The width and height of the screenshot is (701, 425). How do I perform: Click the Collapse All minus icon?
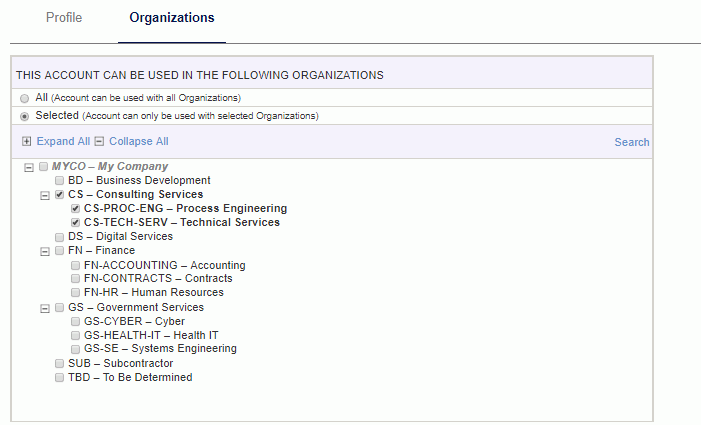pyautogui.click(x=99, y=142)
